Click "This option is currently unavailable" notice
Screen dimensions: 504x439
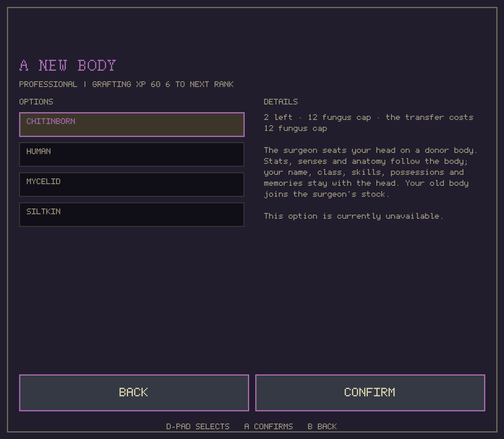click(354, 216)
